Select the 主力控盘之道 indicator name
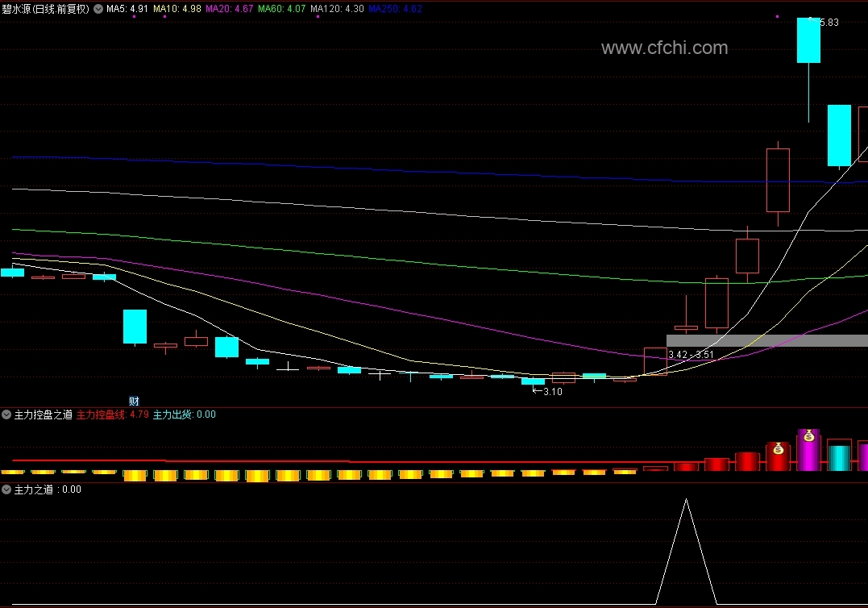The height and width of the screenshot is (608, 868). click(44, 414)
